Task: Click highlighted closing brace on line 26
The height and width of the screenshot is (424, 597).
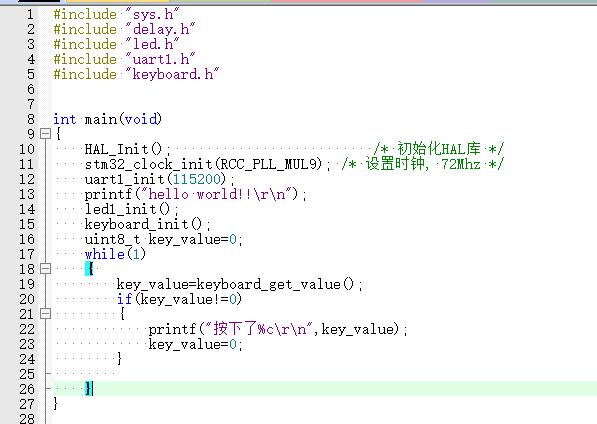Action: pos(88,389)
